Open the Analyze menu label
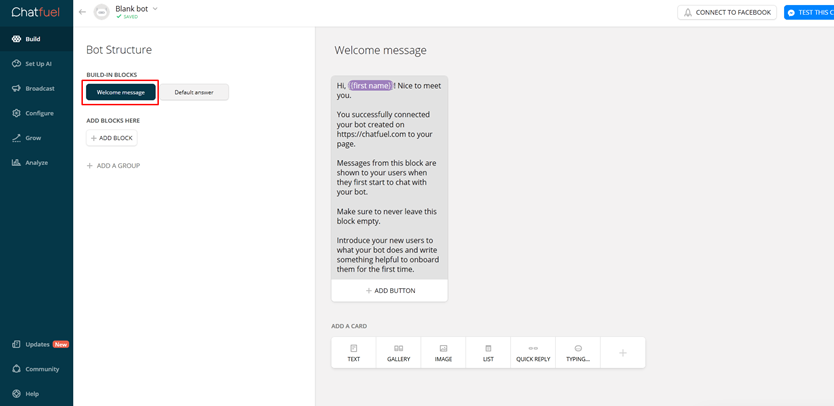Image resolution: width=834 pixels, height=406 pixels. point(37,163)
